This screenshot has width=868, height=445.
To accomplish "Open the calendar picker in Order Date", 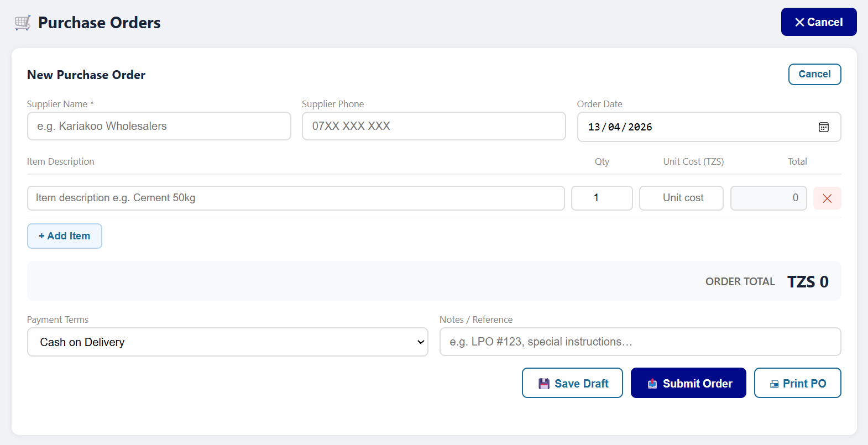I will pyautogui.click(x=823, y=127).
